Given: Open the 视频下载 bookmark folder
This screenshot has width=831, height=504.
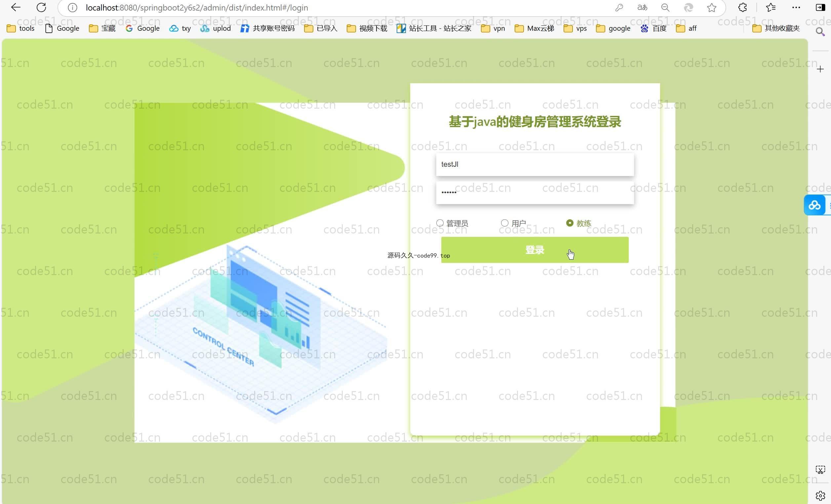Looking at the screenshot, I should (x=367, y=28).
